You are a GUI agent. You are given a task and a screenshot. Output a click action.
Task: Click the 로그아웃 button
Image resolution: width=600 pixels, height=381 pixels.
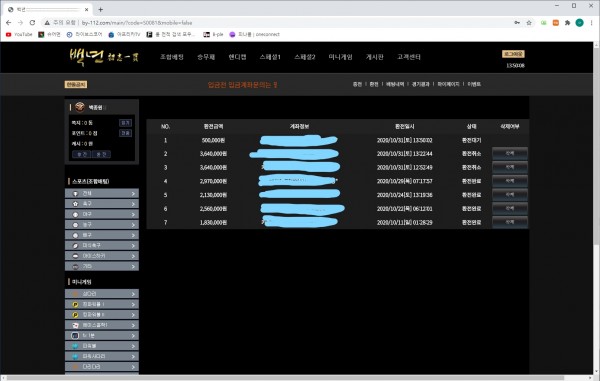513,54
